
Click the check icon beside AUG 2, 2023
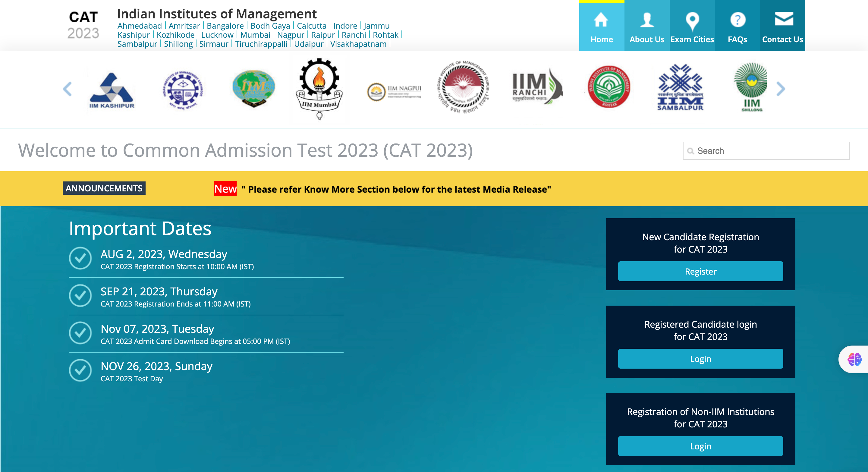[80, 258]
